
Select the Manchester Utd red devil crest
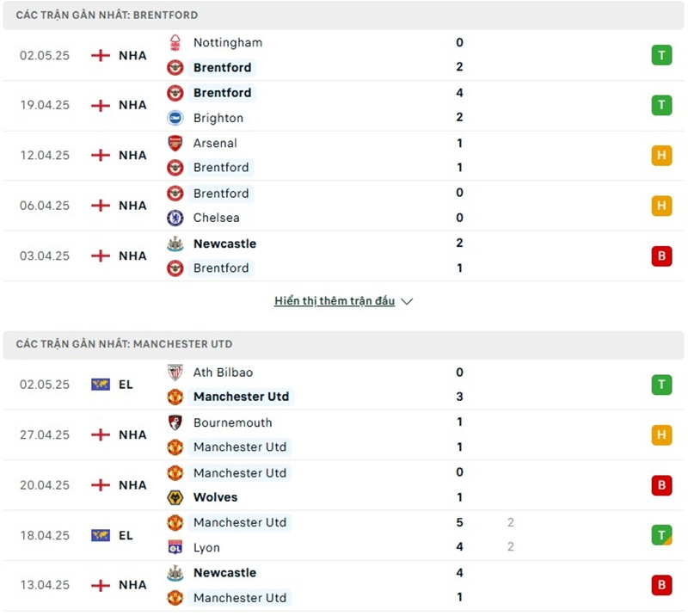coord(174,397)
